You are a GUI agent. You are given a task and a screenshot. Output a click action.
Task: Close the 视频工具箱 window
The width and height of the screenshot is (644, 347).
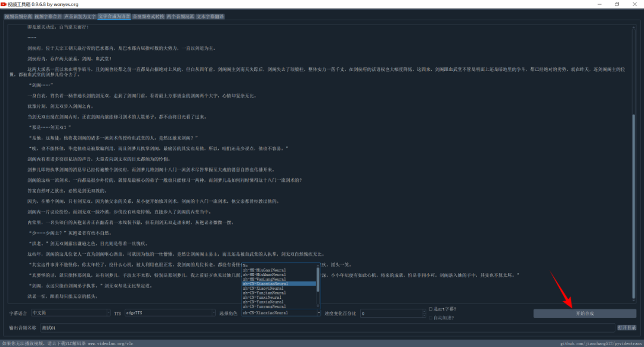tap(634, 4)
